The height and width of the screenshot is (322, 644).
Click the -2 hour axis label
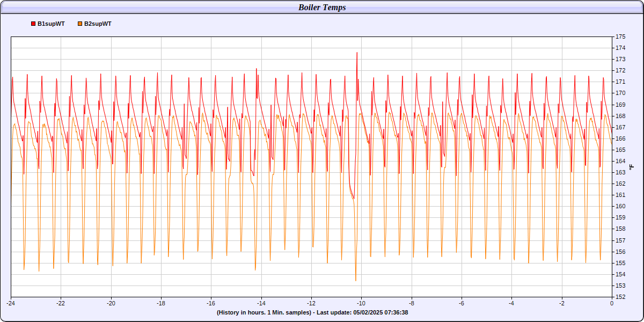tap(562, 303)
